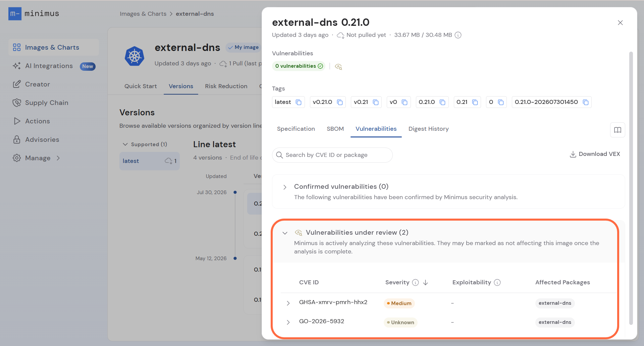Click the Affected Packages column header
The image size is (644, 346).
tap(562, 282)
